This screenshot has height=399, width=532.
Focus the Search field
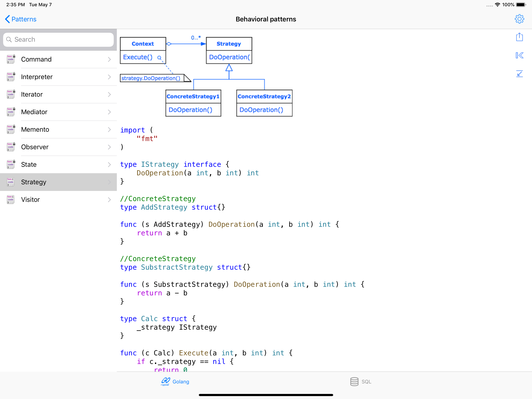(x=58, y=40)
